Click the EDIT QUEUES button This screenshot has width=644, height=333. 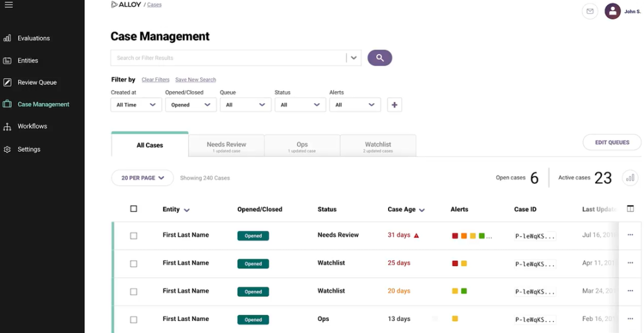[x=612, y=142]
